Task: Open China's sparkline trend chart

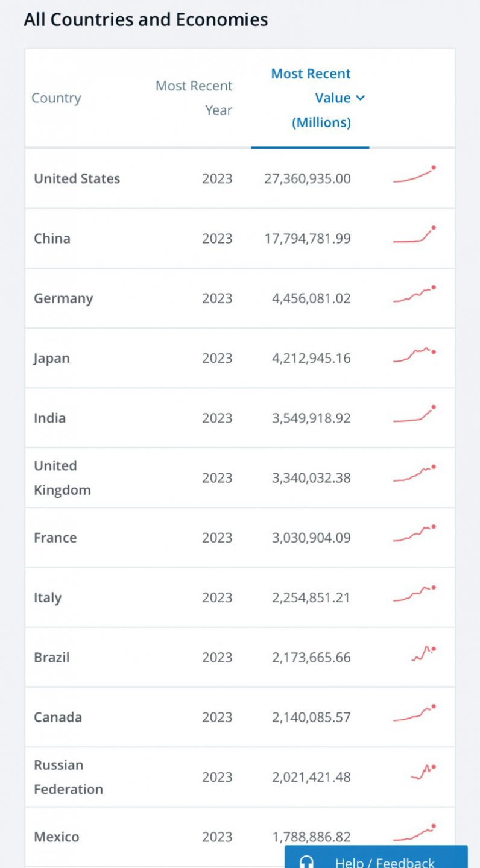Action: 414,236
